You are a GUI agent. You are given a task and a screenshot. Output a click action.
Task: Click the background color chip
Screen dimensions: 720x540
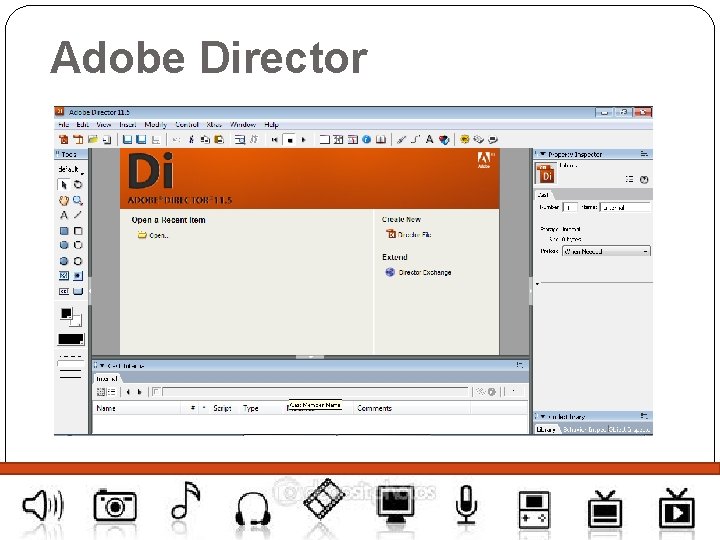pos(76,320)
